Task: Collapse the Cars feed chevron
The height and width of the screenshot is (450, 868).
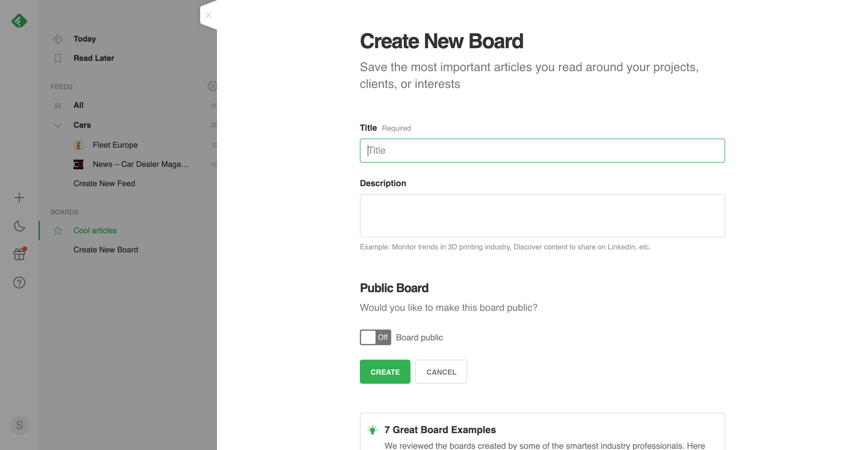Action: click(x=57, y=125)
